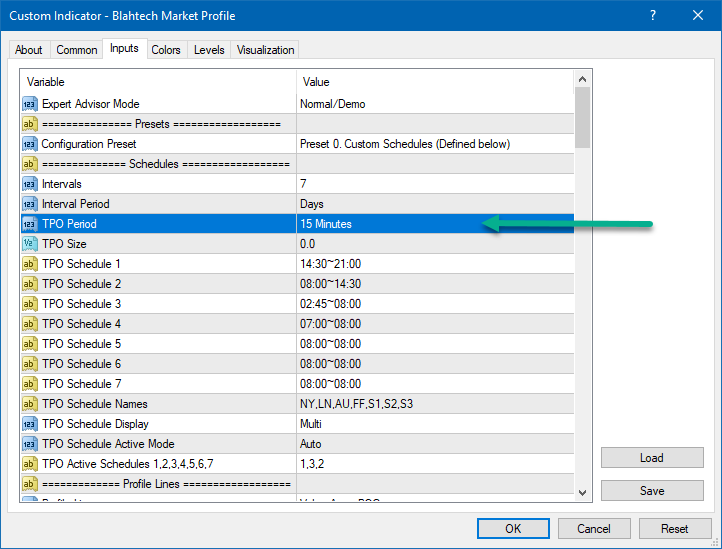Click the ab icon beside TPO Schedule Names
Image resolution: width=722 pixels, height=549 pixels.
tap(29, 404)
